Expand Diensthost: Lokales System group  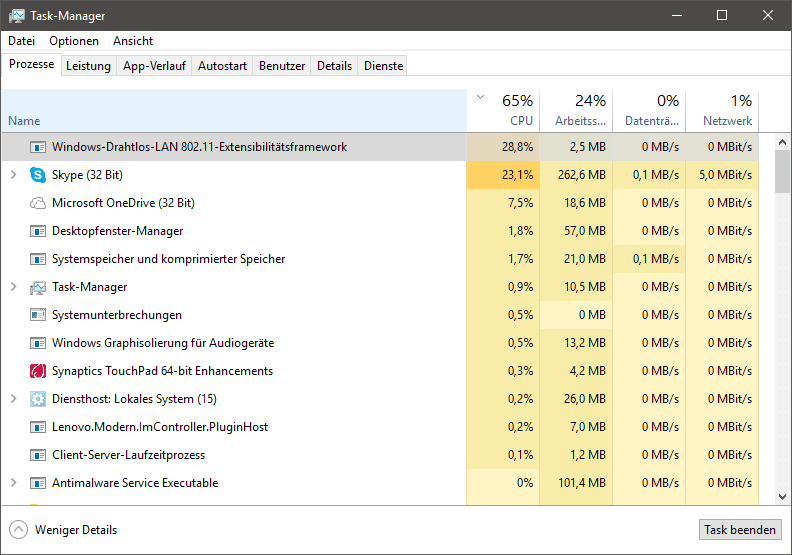click(x=13, y=399)
